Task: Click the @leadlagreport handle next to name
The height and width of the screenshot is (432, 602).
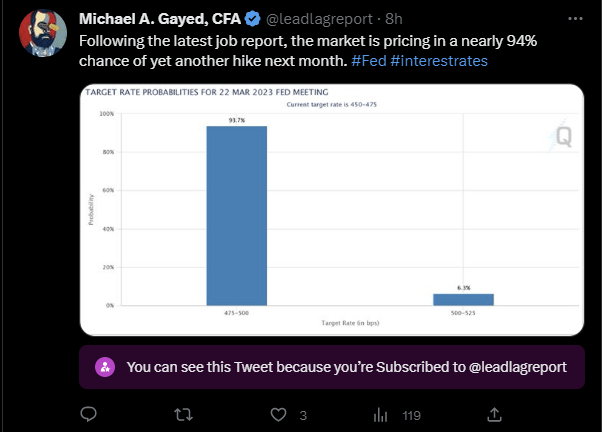Action: 319,19
